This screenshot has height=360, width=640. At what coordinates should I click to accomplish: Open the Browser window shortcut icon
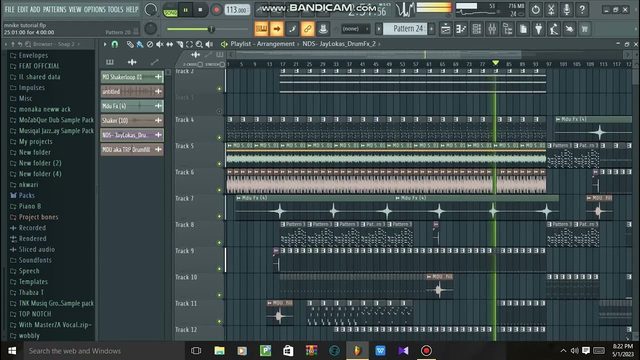click(x=508, y=29)
